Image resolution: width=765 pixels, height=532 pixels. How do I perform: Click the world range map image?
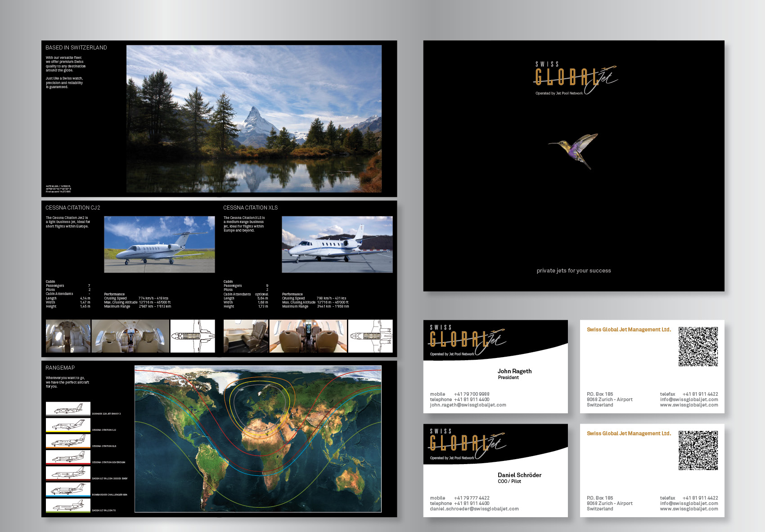[258, 439]
